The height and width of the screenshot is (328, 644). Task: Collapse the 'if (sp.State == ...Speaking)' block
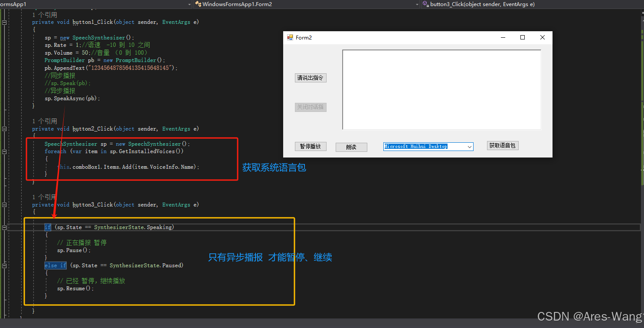(x=4, y=227)
